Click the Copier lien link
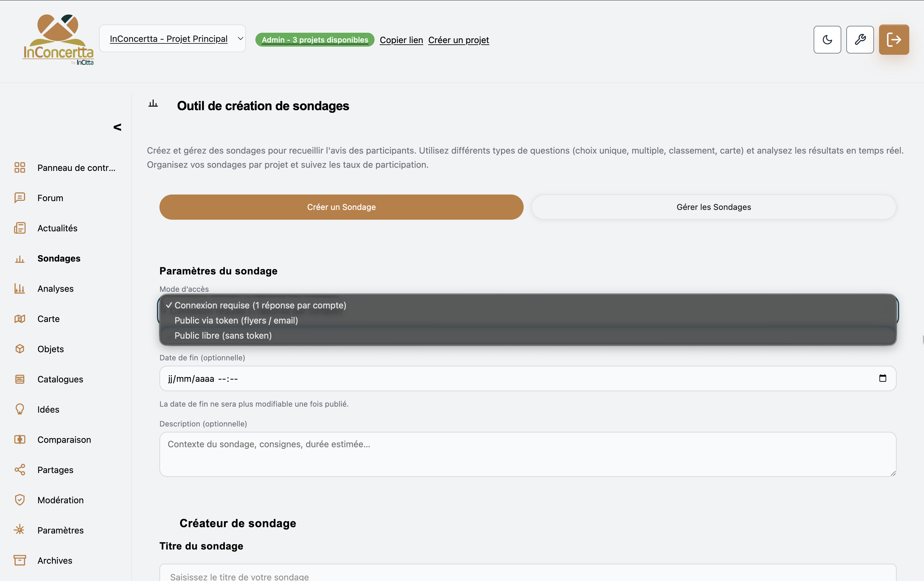Image resolution: width=924 pixels, height=581 pixels. point(401,40)
